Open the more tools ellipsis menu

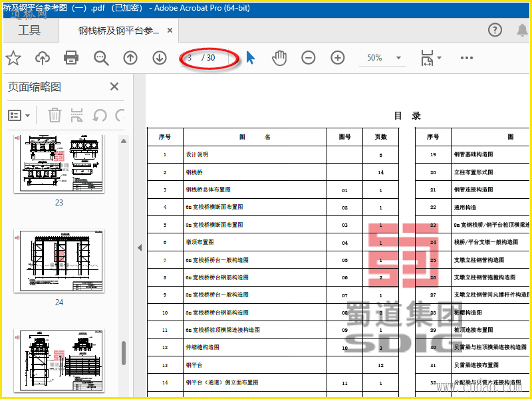[467, 58]
